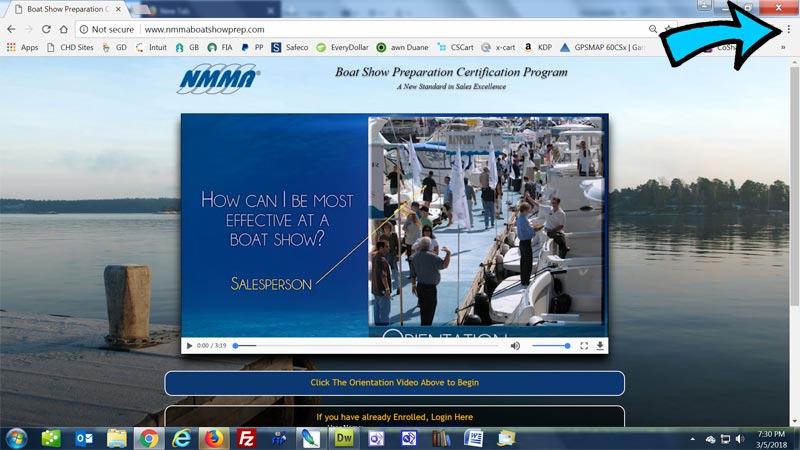Viewport: 800px width, 450px height.
Task: Click the NMMA logo
Action: click(x=218, y=79)
